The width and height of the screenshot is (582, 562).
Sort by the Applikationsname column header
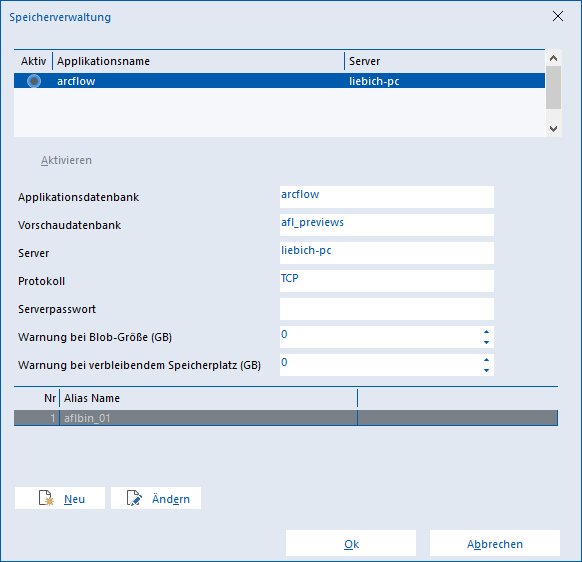pos(199,61)
